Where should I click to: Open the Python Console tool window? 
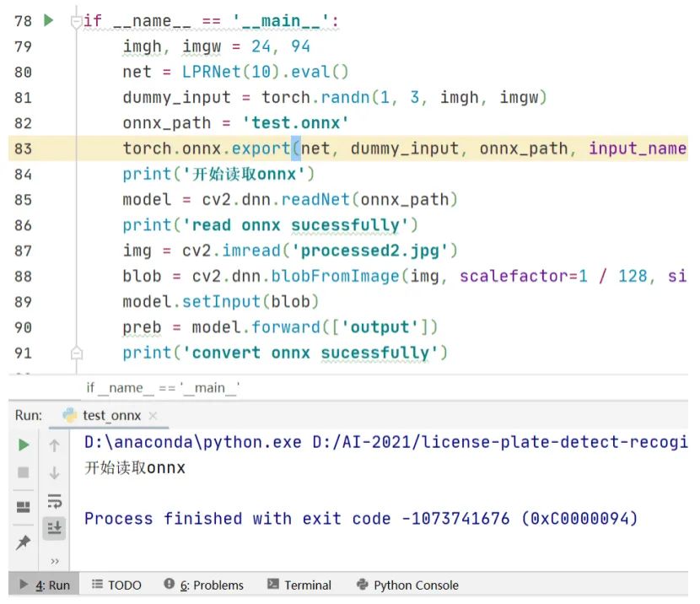(407, 585)
